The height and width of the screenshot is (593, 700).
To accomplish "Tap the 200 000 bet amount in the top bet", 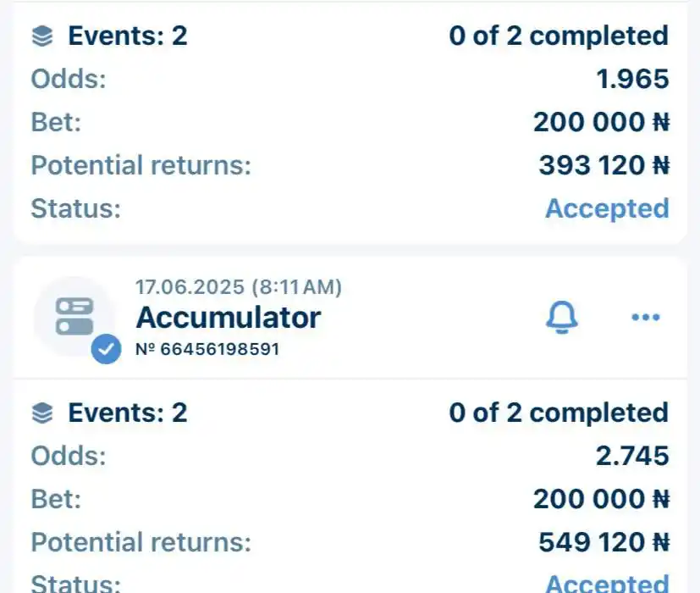I will coord(602,122).
